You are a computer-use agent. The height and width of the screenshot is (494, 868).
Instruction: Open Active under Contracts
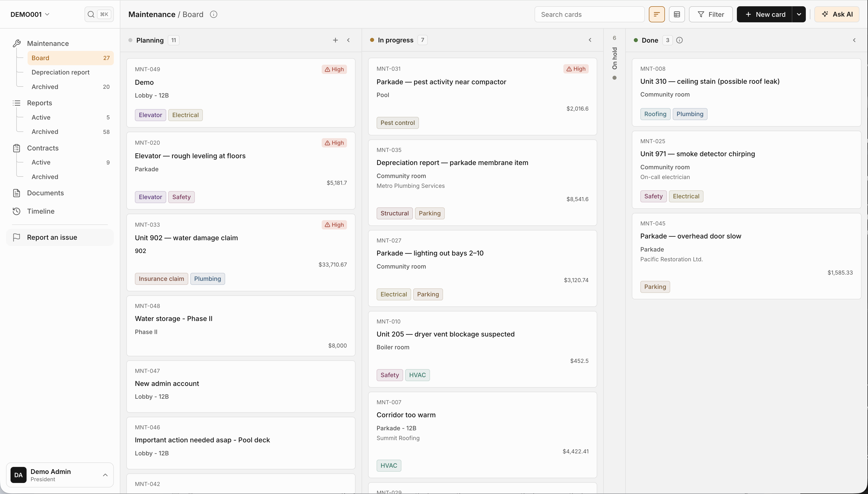point(70,162)
